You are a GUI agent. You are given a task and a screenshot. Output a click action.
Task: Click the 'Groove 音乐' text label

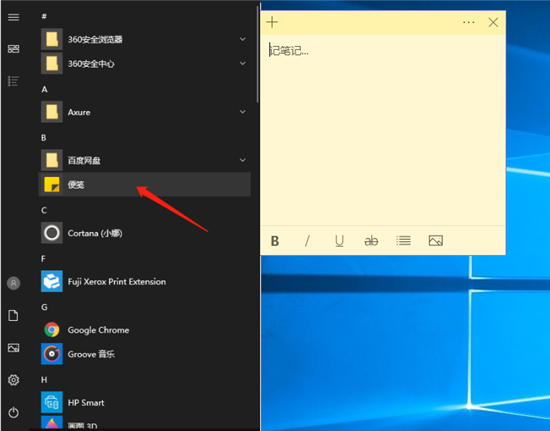click(91, 354)
